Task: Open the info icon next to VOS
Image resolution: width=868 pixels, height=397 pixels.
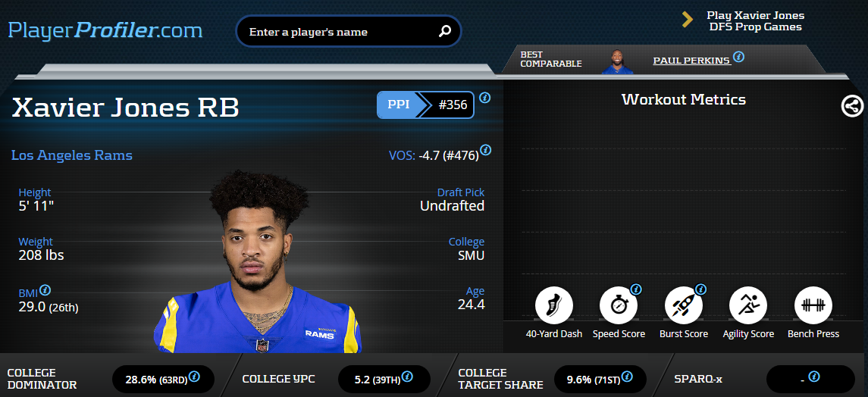Action: [485, 150]
